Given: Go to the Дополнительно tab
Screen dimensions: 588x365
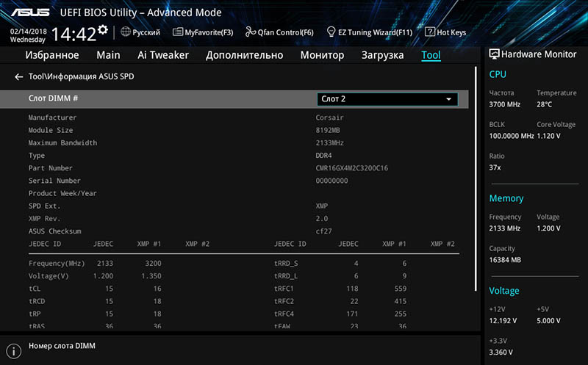Looking at the screenshot, I should coord(245,55).
